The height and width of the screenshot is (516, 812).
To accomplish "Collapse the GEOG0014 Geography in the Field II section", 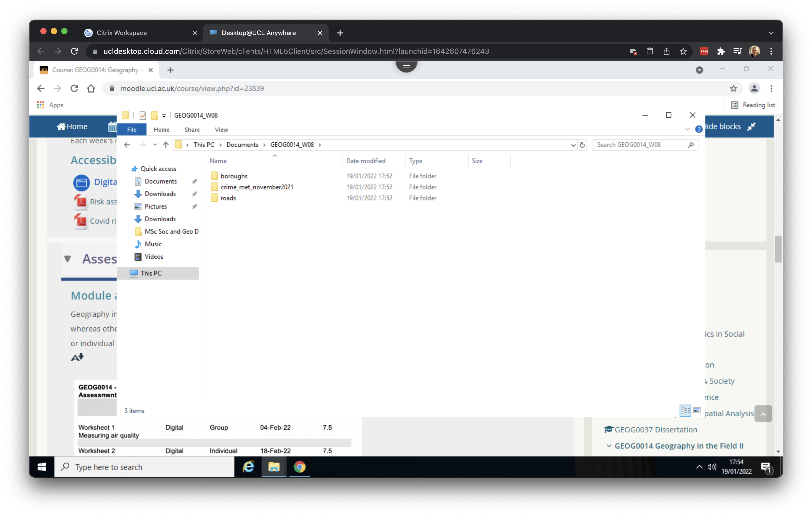I will [x=609, y=446].
